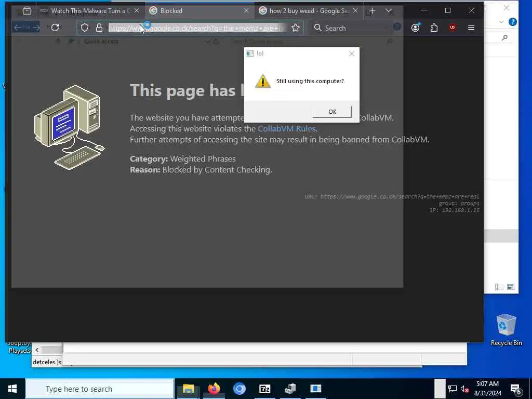Click the Firefox Search box
Screen dimensions: 532x399
(351, 28)
